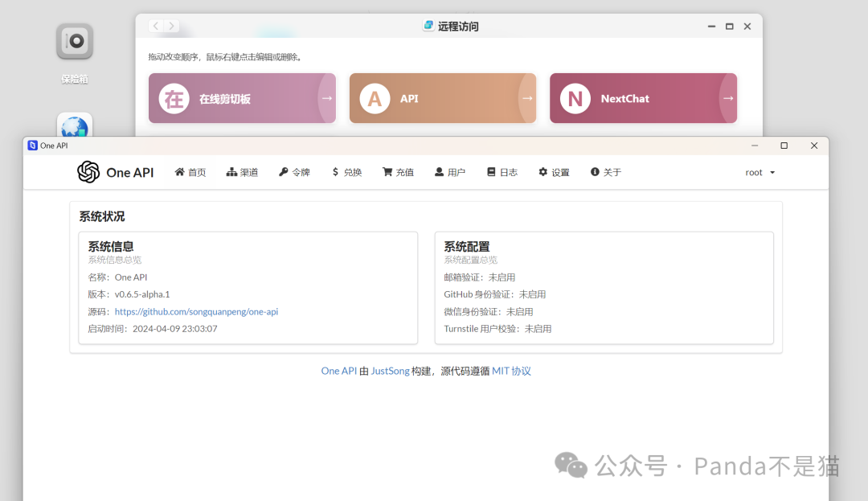The height and width of the screenshot is (501, 868).
Task: Open the GitHub source code link
Action: (196, 311)
